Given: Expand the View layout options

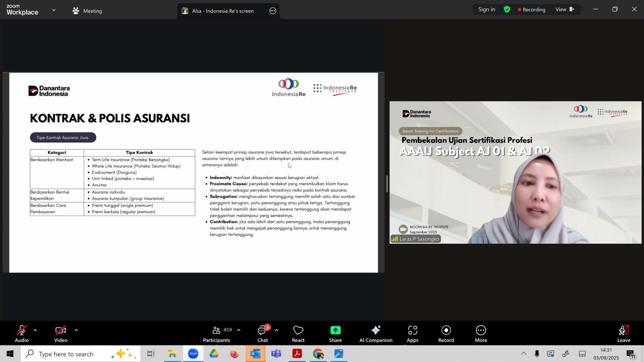Looking at the screenshot, I should tap(564, 9).
